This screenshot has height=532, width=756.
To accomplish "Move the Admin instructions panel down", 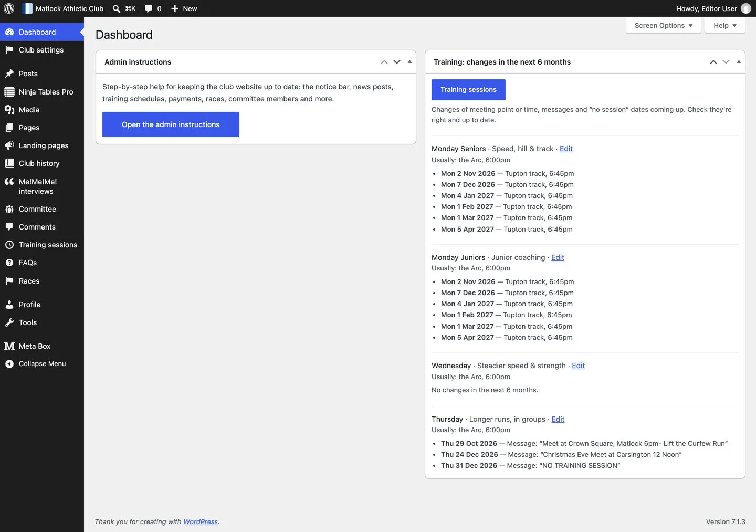I will coord(397,62).
